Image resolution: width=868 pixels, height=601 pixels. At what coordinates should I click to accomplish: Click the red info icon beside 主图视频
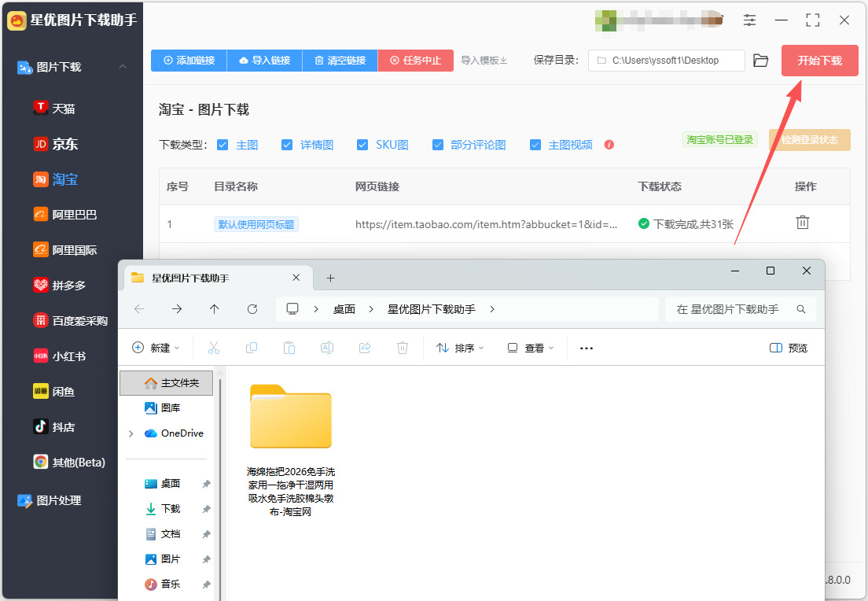click(x=609, y=145)
